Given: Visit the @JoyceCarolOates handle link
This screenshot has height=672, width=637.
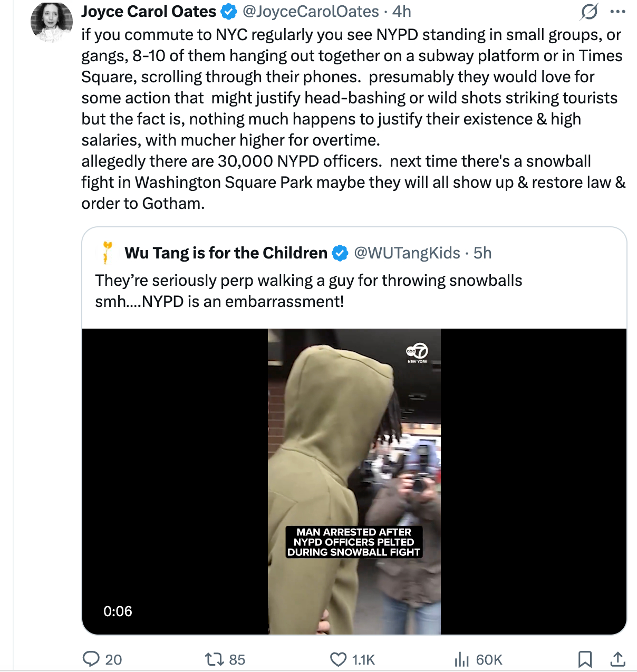Looking at the screenshot, I should [311, 12].
